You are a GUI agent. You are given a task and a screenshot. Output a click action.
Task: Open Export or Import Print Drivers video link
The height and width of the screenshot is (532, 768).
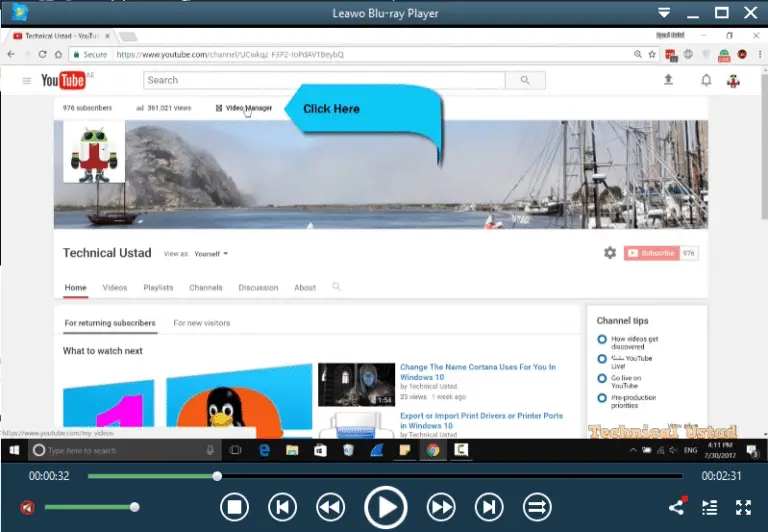point(481,420)
